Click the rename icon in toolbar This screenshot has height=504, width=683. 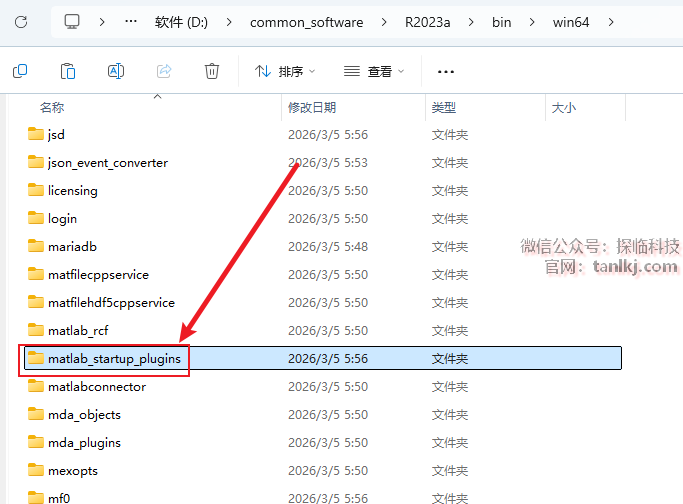pos(116,71)
